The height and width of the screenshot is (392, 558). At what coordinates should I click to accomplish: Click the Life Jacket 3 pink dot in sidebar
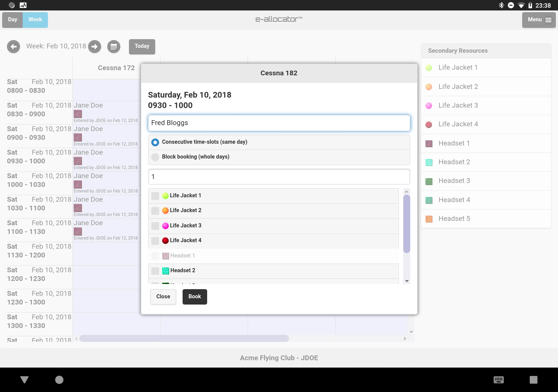pyautogui.click(x=429, y=105)
